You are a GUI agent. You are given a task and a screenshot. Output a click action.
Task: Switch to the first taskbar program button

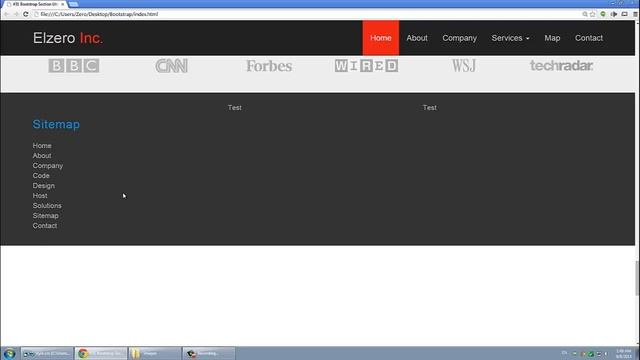click(x=47, y=353)
